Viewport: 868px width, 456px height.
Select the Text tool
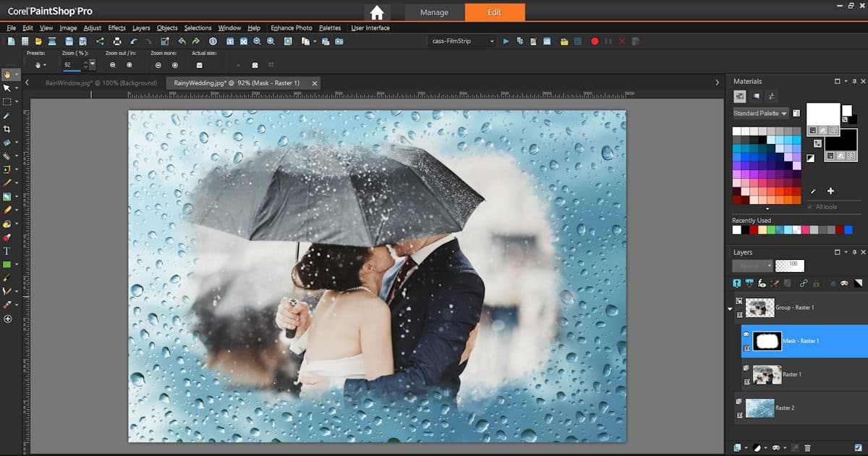[x=7, y=250]
